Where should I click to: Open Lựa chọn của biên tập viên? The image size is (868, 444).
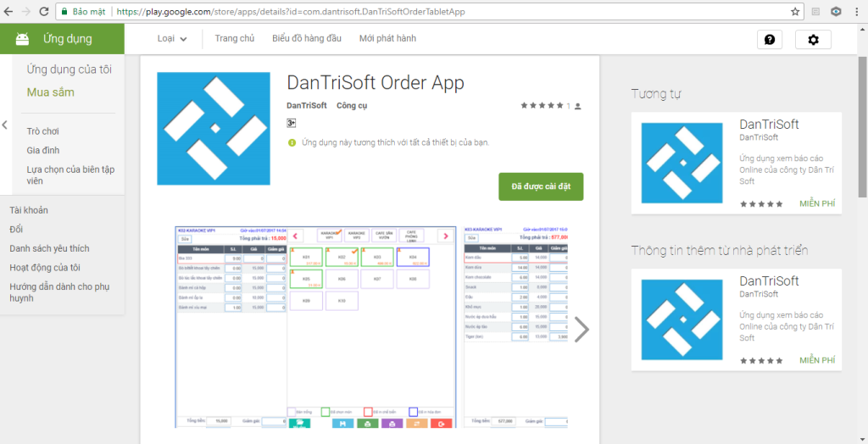tap(70, 175)
